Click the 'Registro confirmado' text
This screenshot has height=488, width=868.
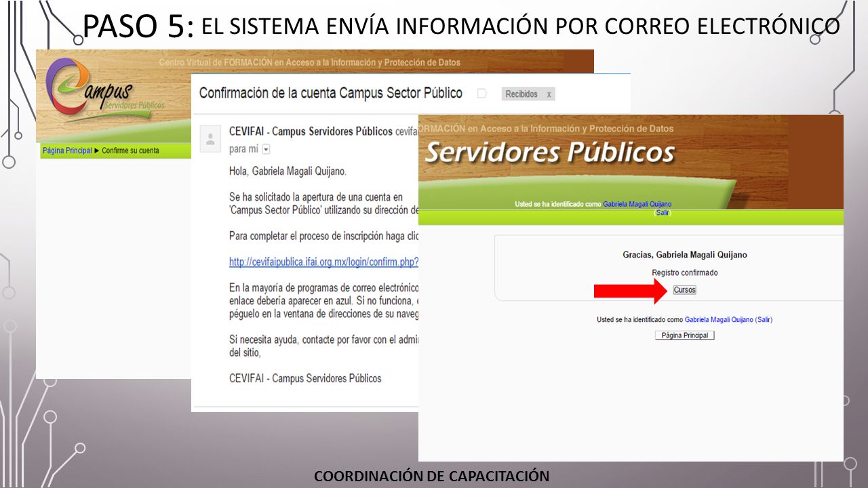coord(685,272)
